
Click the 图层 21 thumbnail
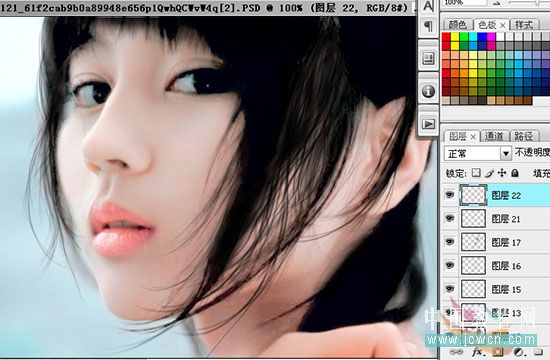473,218
